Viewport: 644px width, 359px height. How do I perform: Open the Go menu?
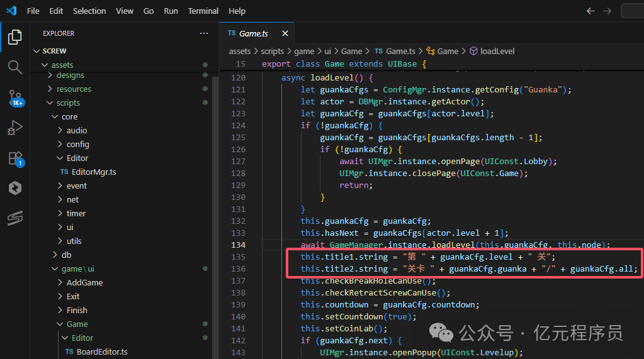[x=149, y=11]
